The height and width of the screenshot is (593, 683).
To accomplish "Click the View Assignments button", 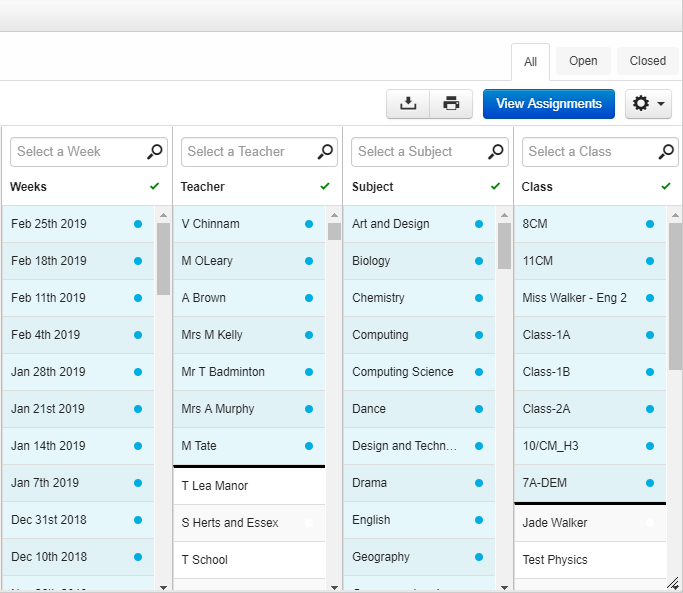I will (549, 104).
